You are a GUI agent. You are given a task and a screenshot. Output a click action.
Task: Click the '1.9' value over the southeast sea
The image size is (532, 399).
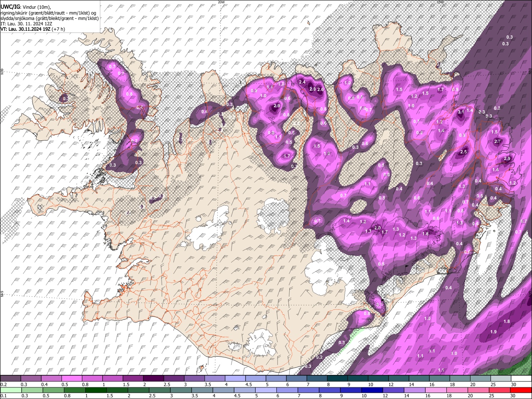point(493,332)
